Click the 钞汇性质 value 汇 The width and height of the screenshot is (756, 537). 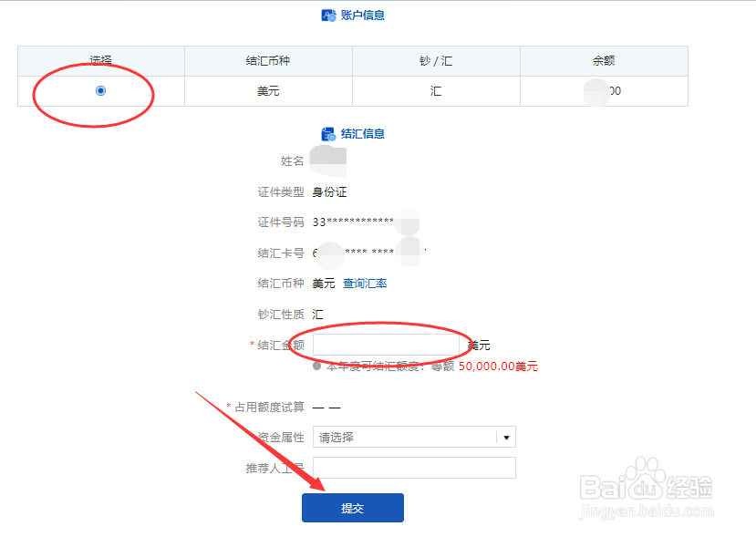pos(317,314)
